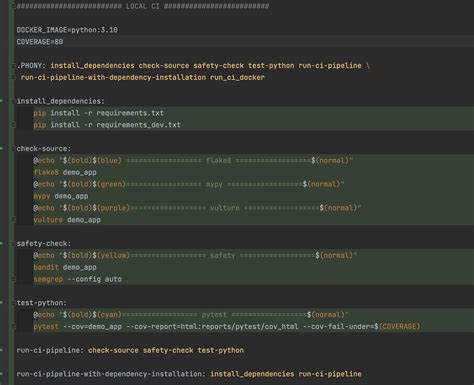Click $(yellow) variable in safety echo line

coord(111,256)
